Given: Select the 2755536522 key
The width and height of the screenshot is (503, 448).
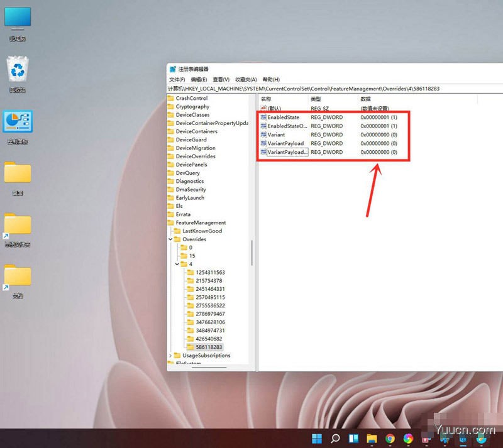Looking at the screenshot, I should tap(211, 305).
